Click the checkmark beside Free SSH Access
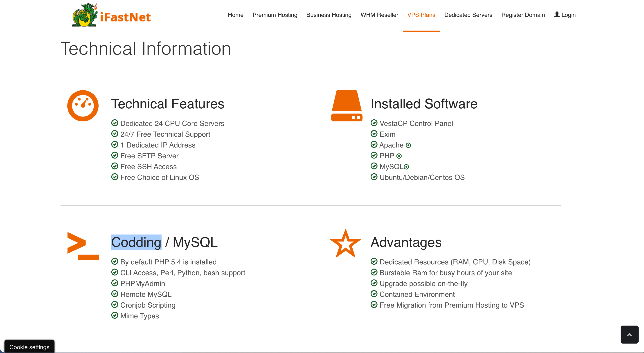This screenshot has width=644, height=353. 115,166
